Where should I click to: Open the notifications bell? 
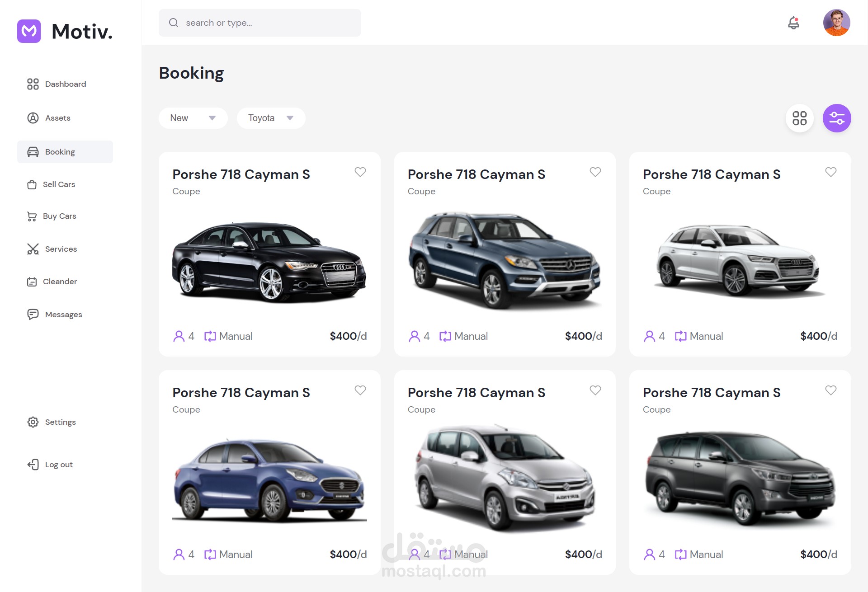pyautogui.click(x=794, y=23)
